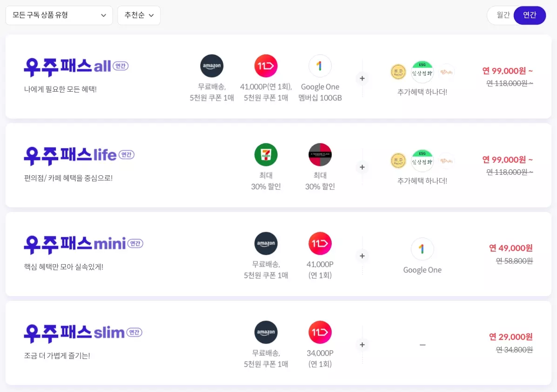Click the 연 29,000원 price on 우주패스 slim
Viewport: 557px width, 392px height.
pos(510,337)
